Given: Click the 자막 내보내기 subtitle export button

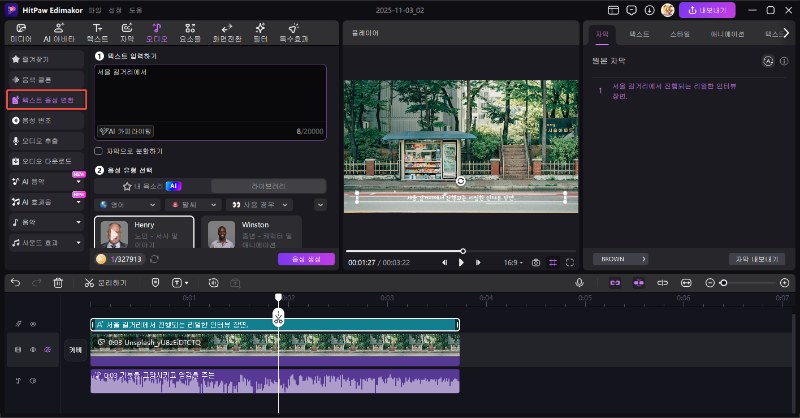Looking at the screenshot, I should point(757,259).
